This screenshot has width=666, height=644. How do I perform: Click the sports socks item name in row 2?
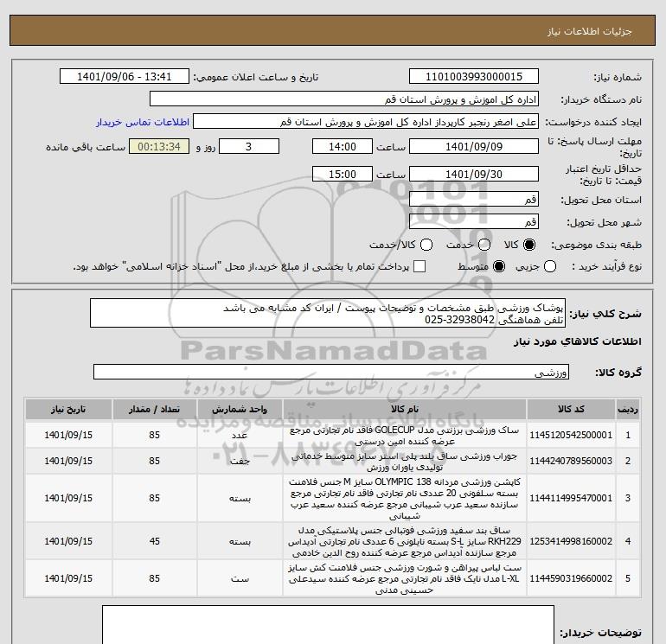coord(405,462)
